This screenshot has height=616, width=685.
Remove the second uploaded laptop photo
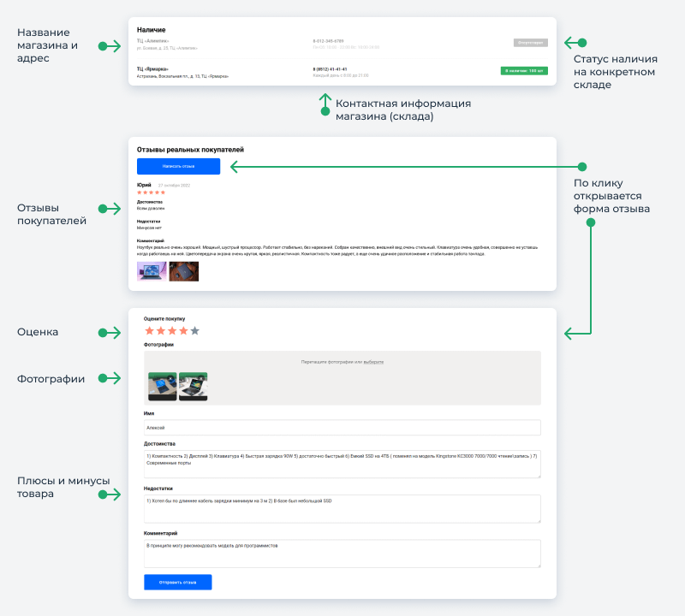201,378
